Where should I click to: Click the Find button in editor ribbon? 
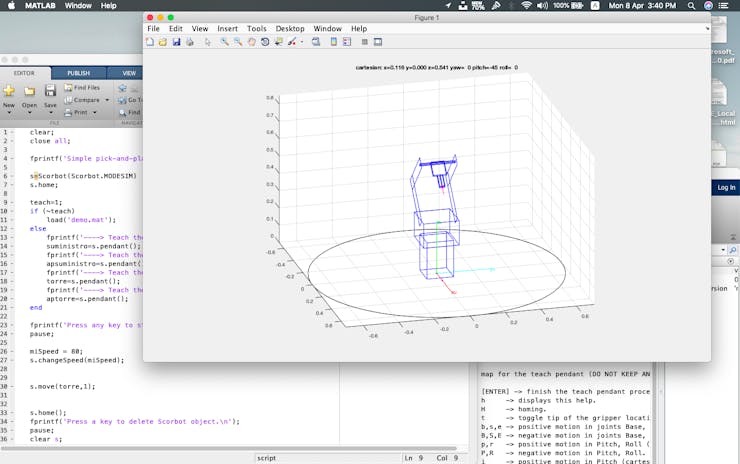click(x=130, y=112)
